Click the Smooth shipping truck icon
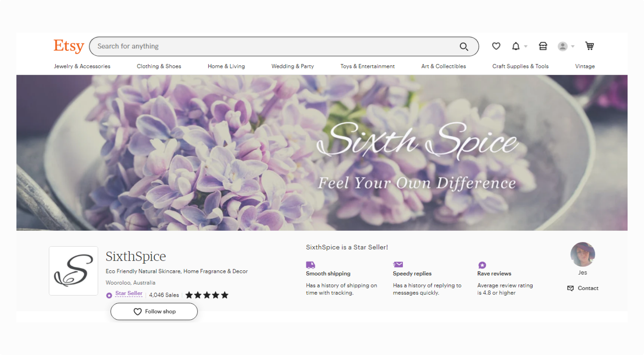644x355 pixels. [x=310, y=265]
